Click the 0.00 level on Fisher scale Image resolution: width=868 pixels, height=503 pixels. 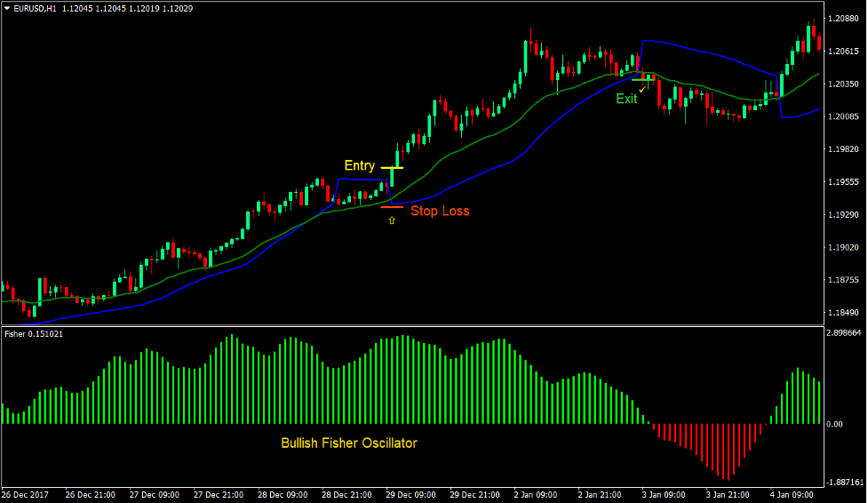(x=834, y=424)
